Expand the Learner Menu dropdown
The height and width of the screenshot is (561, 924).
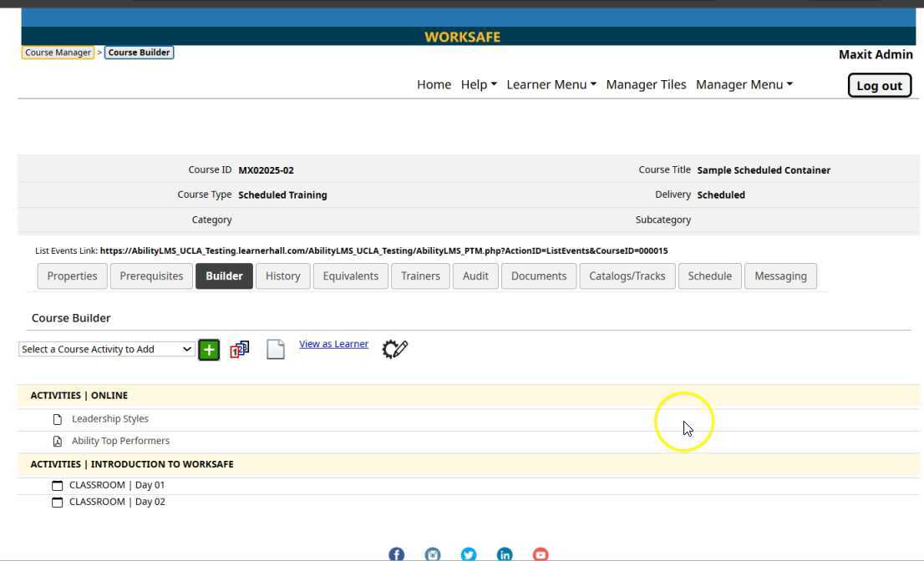(551, 84)
